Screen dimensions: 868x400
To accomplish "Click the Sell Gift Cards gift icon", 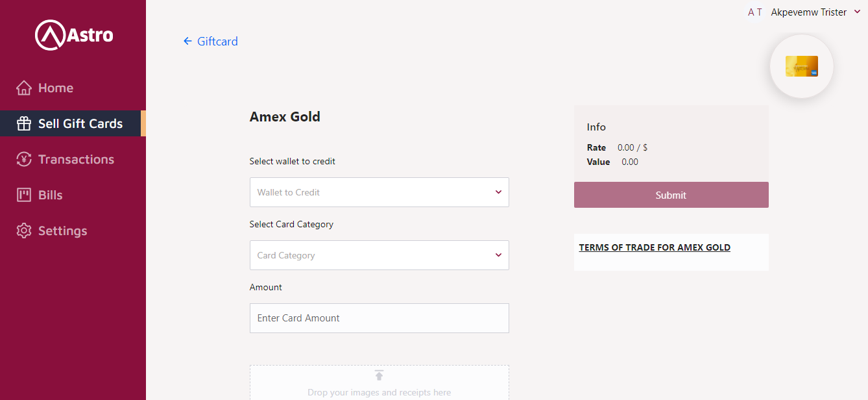I will pyautogui.click(x=24, y=123).
